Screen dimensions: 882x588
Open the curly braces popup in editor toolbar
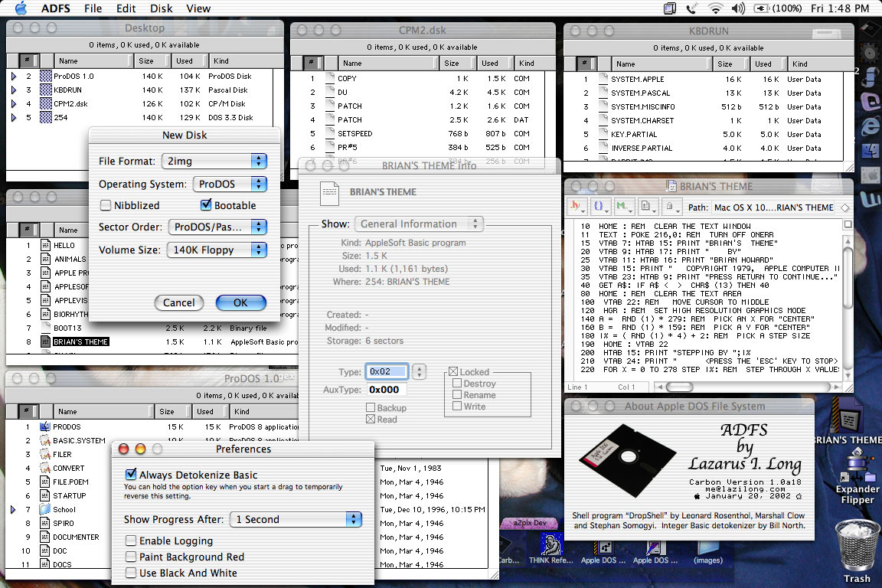tap(599, 207)
